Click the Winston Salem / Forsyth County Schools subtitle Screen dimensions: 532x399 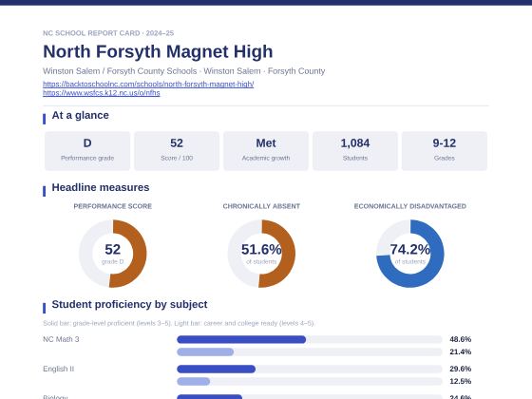(184, 71)
